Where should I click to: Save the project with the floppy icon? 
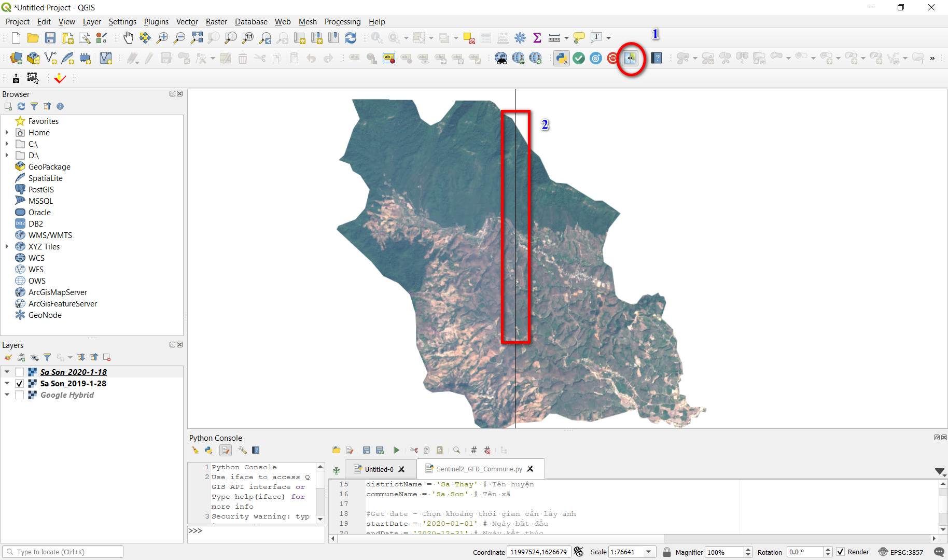click(50, 38)
